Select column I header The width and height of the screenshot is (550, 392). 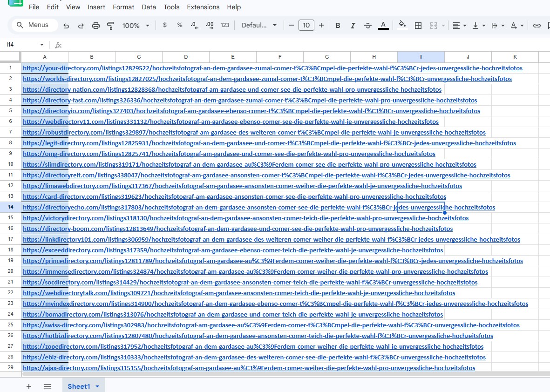point(421,57)
